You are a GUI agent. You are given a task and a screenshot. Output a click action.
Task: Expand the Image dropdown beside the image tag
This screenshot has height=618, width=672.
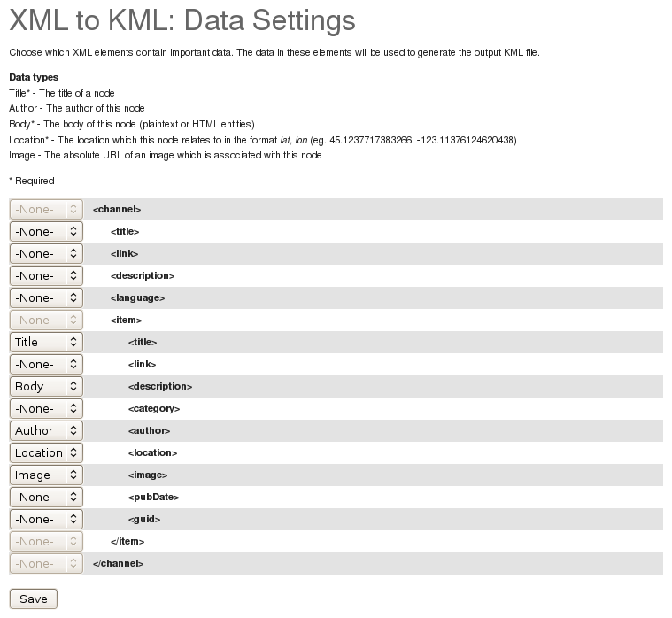(x=46, y=475)
